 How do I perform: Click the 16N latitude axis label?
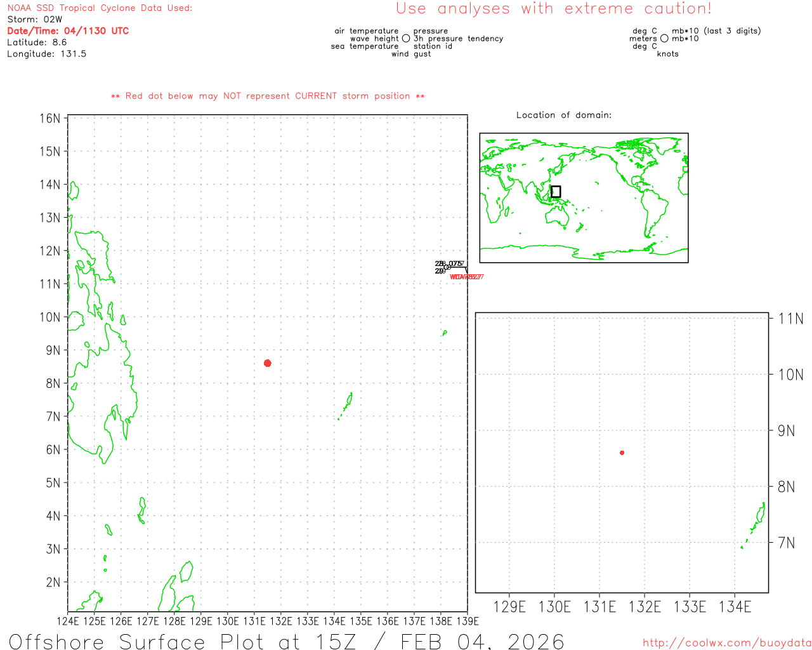(49, 119)
